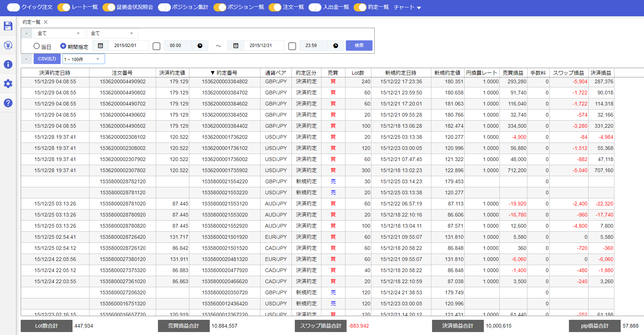Sort by 注文番号 column header
644x335 pixels.
click(122, 73)
